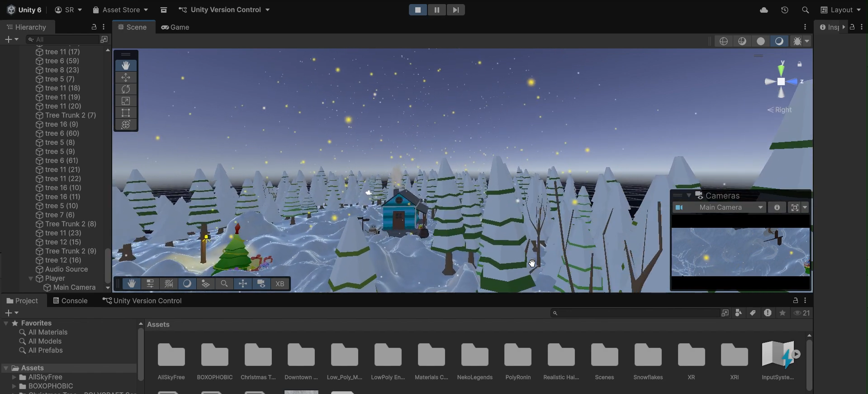Toggle the Inspector panel lock
The height and width of the screenshot is (394, 868).
point(852,27)
